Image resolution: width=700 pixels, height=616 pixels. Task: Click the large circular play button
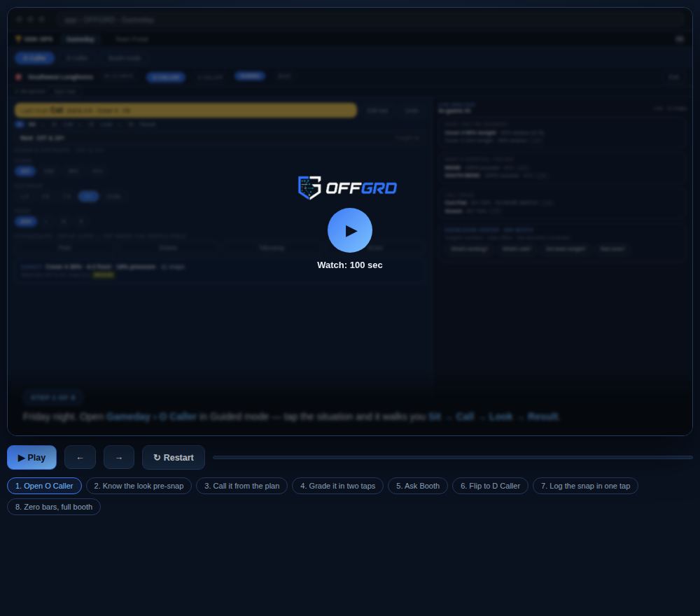(349, 230)
